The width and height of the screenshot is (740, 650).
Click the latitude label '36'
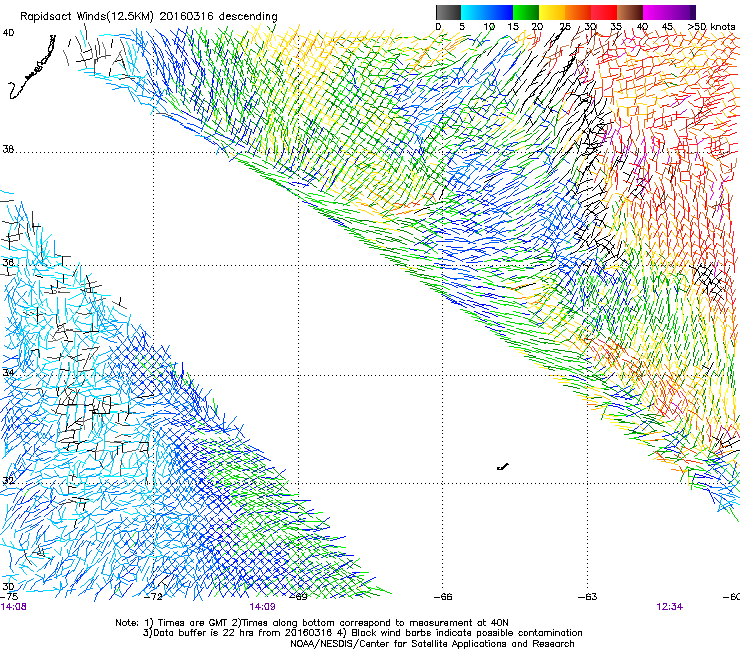tap(8, 262)
